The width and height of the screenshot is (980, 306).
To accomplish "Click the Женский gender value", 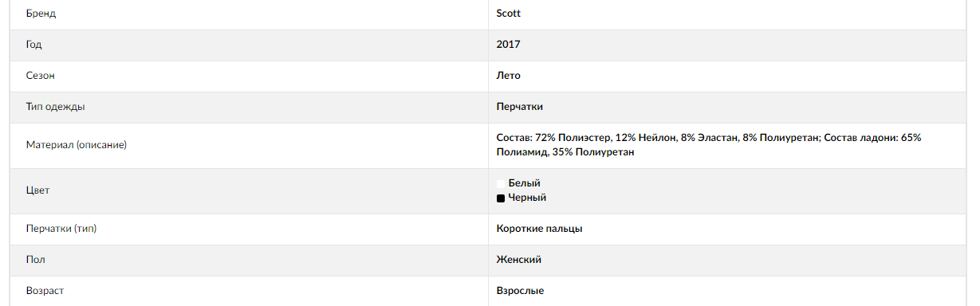I will pyautogui.click(x=519, y=261).
